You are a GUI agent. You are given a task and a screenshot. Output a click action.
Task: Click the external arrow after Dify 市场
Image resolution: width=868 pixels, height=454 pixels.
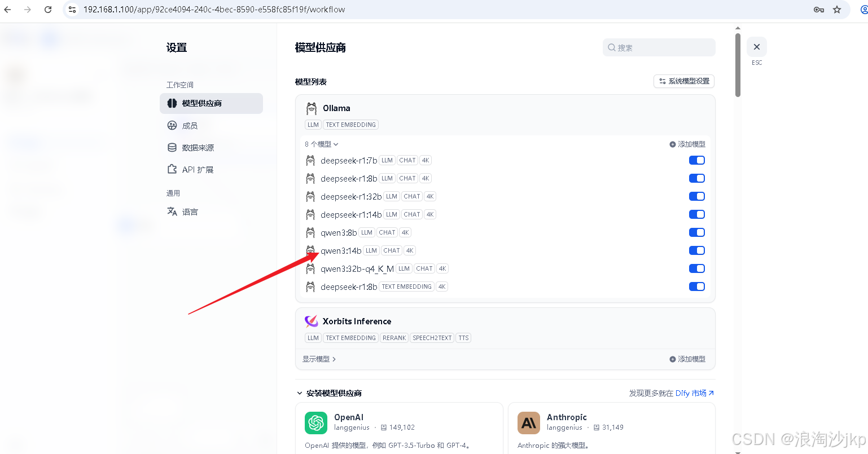tap(711, 393)
